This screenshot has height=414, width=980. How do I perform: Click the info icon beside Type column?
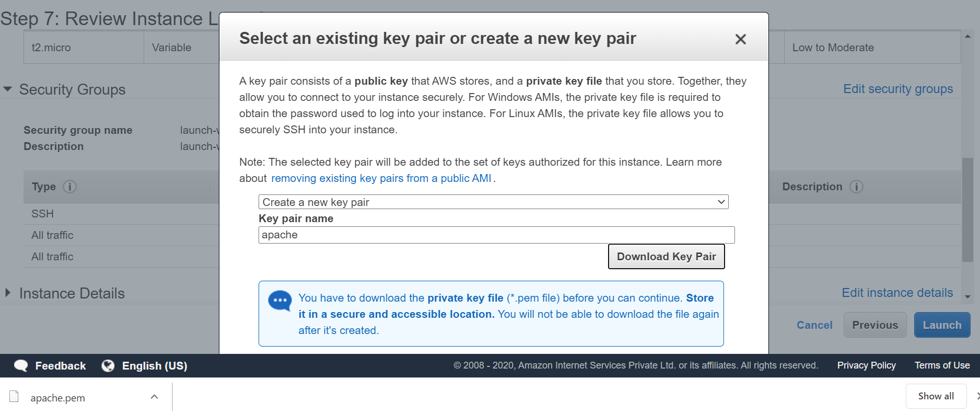pyautogui.click(x=70, y=187)
